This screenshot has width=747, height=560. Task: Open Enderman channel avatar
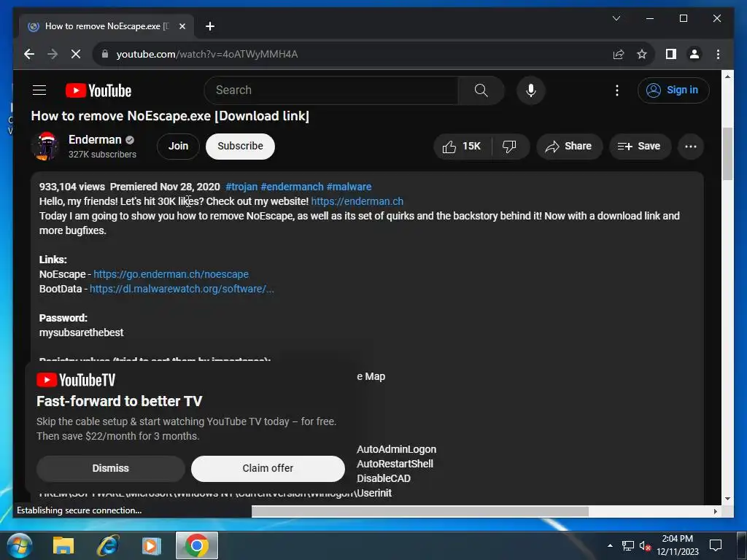[x=44, y=146]
